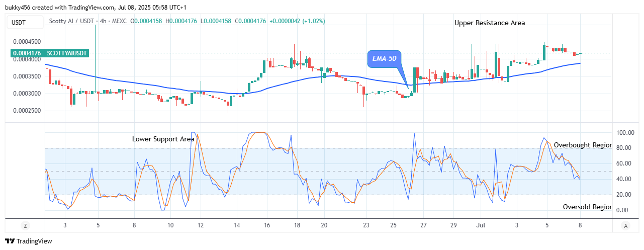Click the H0.0004176 high value
Screen dimensions: 644x250
click(x=182, y=21)
